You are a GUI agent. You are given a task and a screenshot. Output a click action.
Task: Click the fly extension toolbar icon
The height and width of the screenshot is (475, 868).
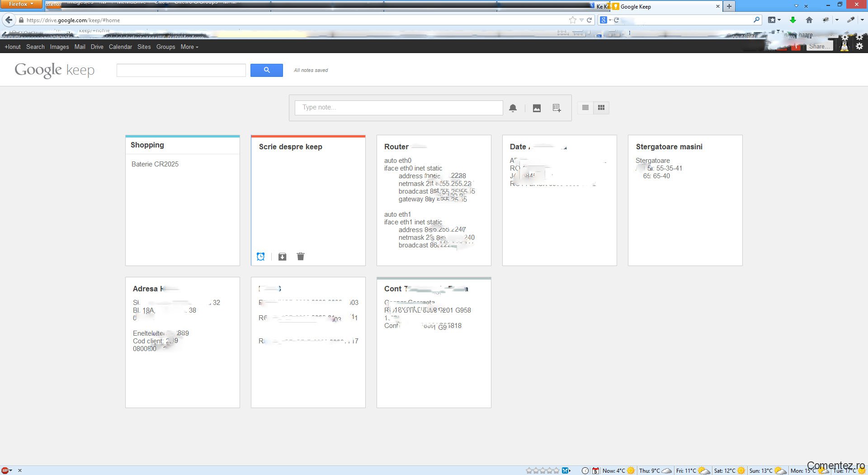pyautogui.click(x=826, y=20)
